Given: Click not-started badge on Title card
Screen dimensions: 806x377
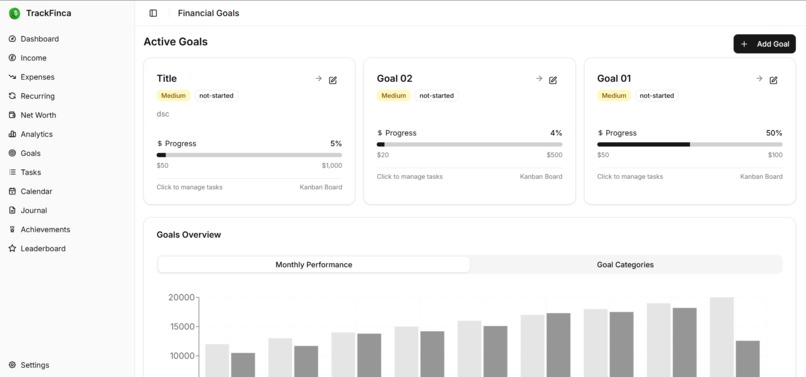Looking at the screenshot, I should point(216,96).
